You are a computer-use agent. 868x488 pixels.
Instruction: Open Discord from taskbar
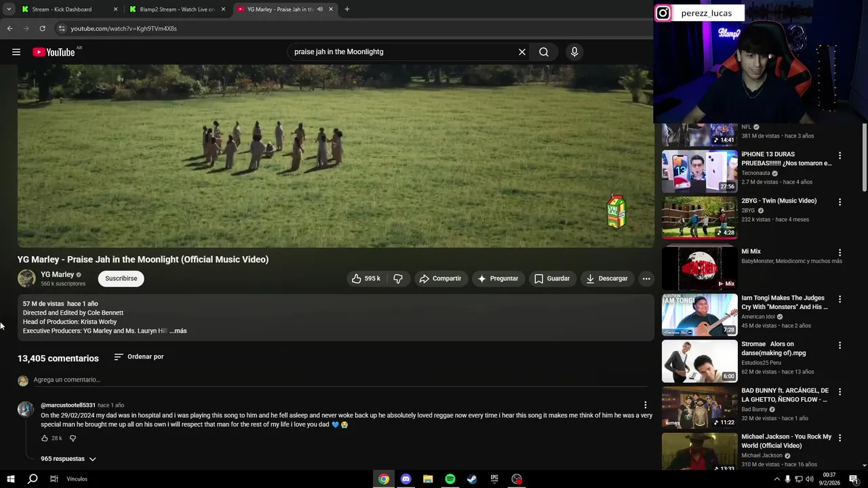[x=406, y=479]
